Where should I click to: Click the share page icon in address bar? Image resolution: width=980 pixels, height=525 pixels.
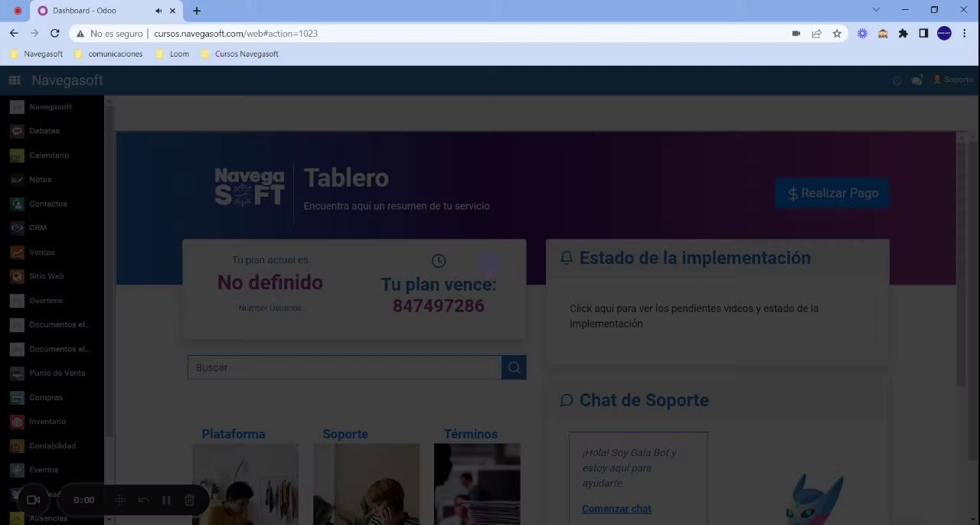(817, 34)
